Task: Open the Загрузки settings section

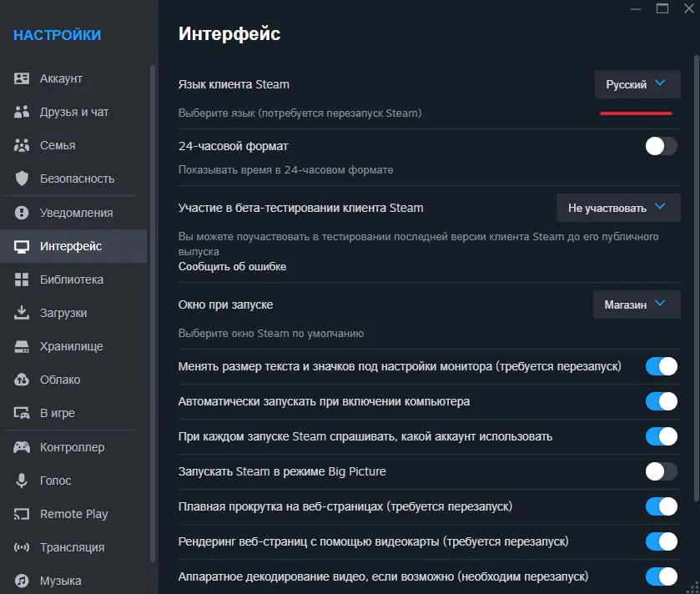Action: 63,313
